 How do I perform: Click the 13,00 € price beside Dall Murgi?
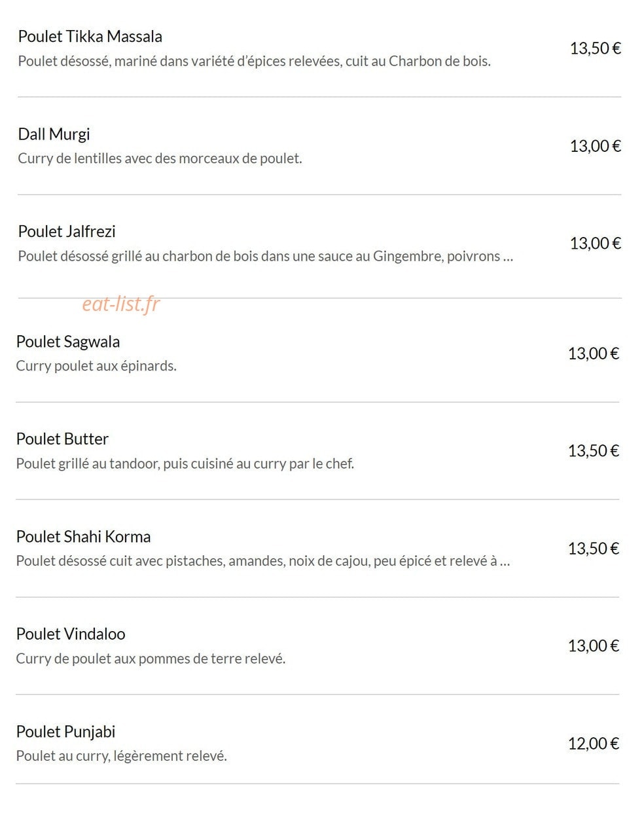(595, 146)
